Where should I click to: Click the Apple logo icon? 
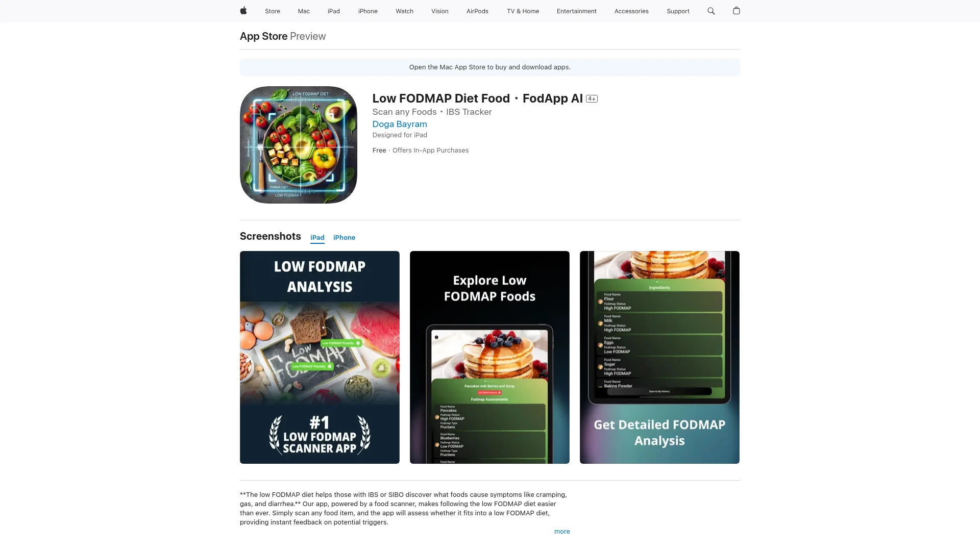243,11
